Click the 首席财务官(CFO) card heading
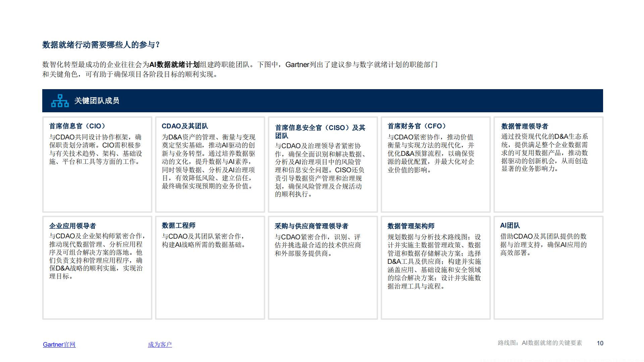The width and height of the screenshot is (644, 362). click(x=417, y=126)
